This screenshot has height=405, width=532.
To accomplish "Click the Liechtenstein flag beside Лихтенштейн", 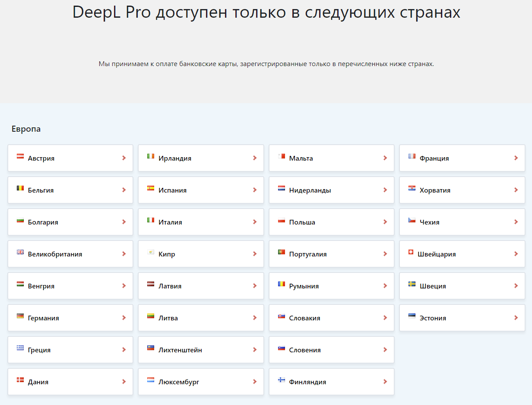I will click(x=151, y=348).
